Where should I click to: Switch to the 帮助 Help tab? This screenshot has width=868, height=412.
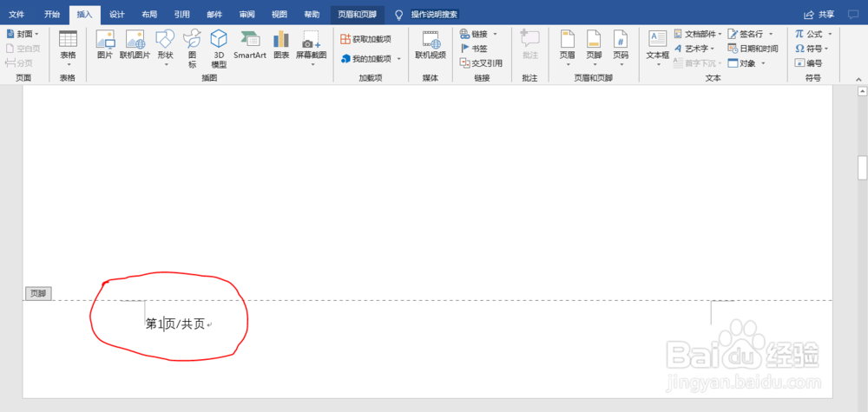point(312,15)
